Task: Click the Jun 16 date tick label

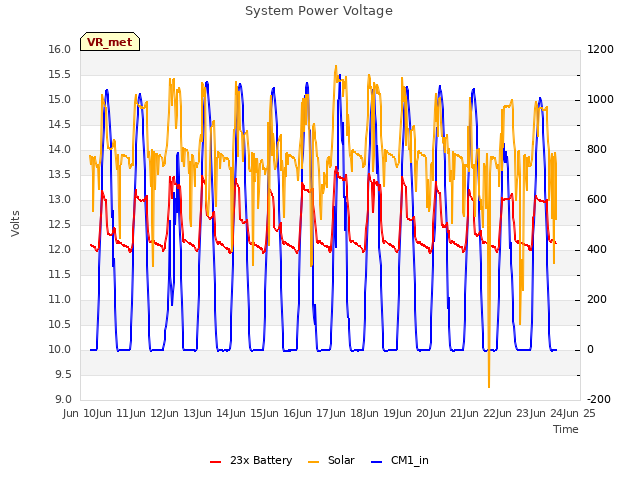Action: coord(281,413)
